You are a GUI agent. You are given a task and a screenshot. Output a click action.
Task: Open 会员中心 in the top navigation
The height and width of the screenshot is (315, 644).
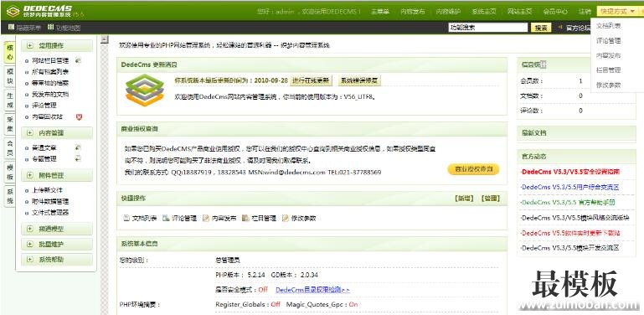pos(555,12)
